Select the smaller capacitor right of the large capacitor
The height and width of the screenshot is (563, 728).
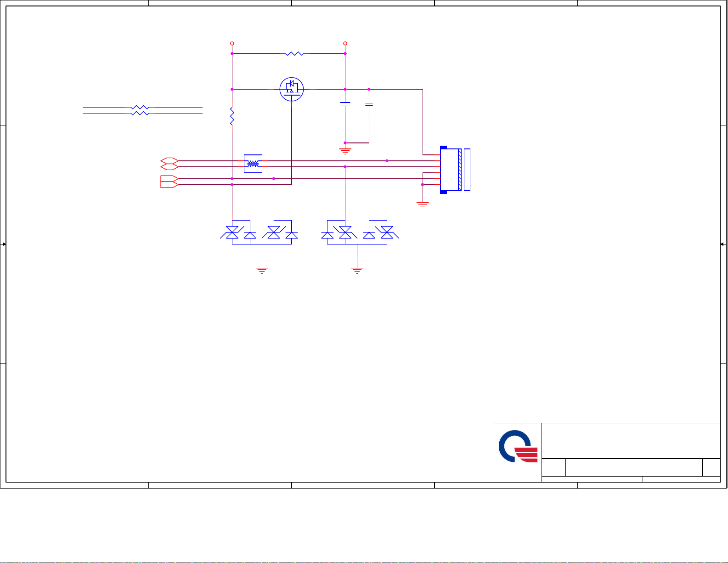point(369,104)
